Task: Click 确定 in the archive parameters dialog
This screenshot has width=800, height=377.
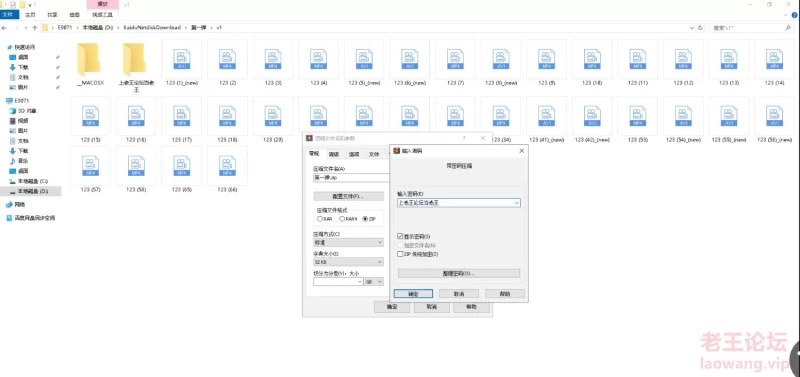Action: 391,307
